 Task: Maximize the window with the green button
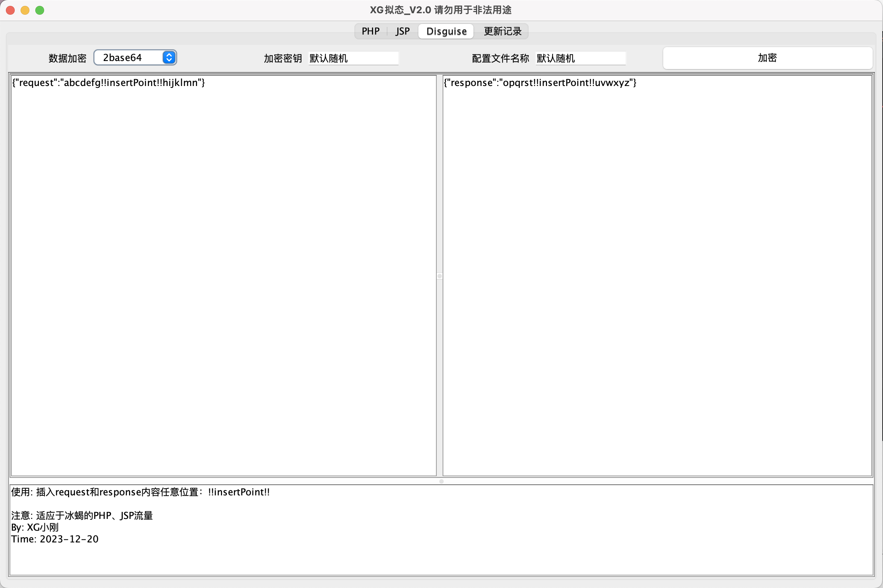coord(40,10)
